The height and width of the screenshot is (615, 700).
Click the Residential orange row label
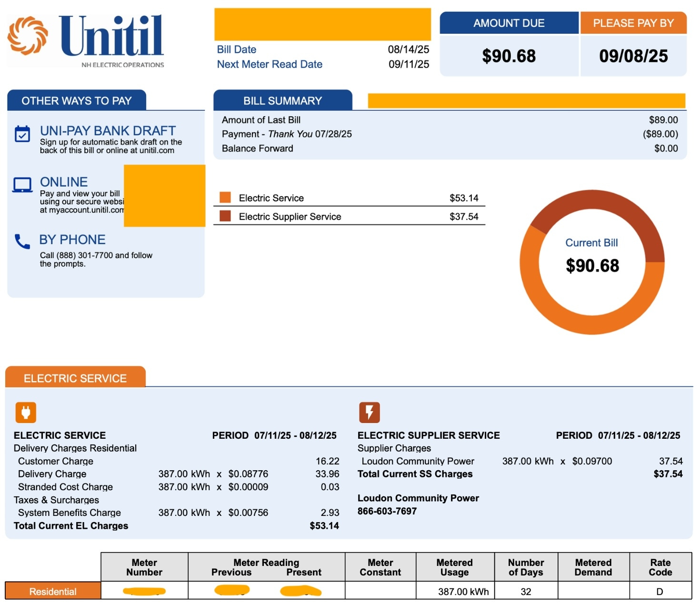[53, 591]
